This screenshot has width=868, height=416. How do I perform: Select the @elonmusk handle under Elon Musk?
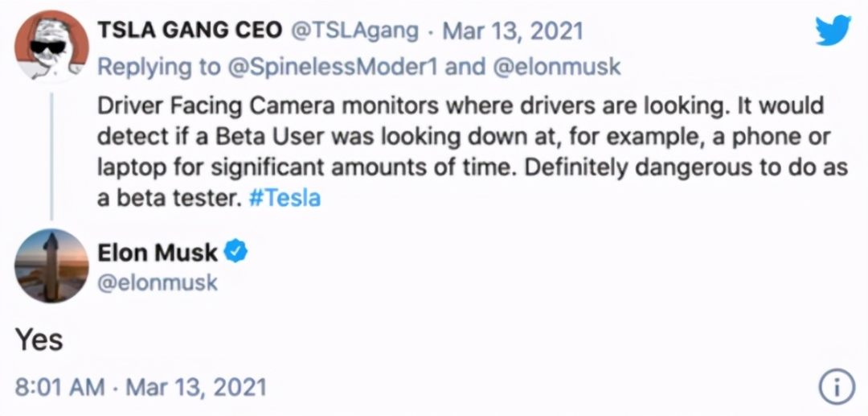158,283
